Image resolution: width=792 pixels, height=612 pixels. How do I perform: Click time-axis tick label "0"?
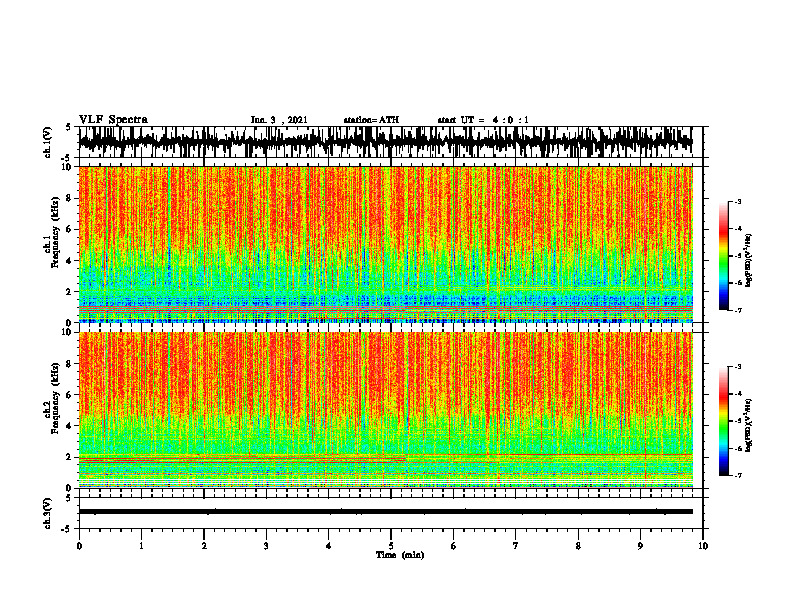coord(79,546)
